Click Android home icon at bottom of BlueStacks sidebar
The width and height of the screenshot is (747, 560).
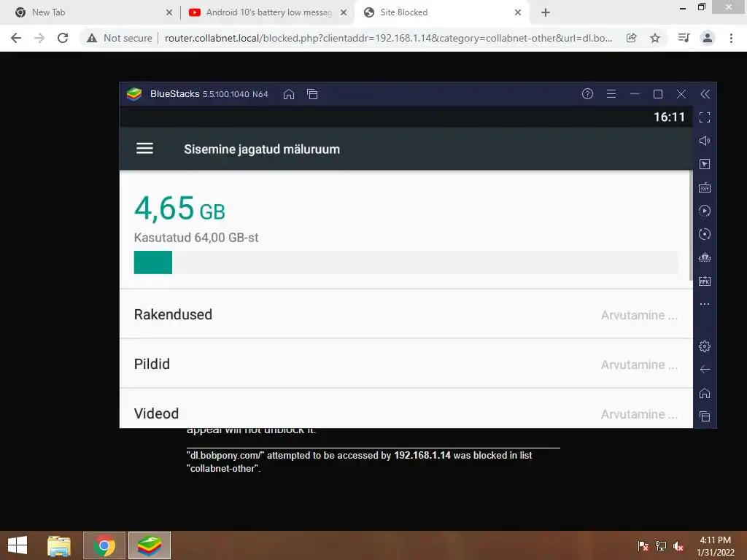point(705,393)
